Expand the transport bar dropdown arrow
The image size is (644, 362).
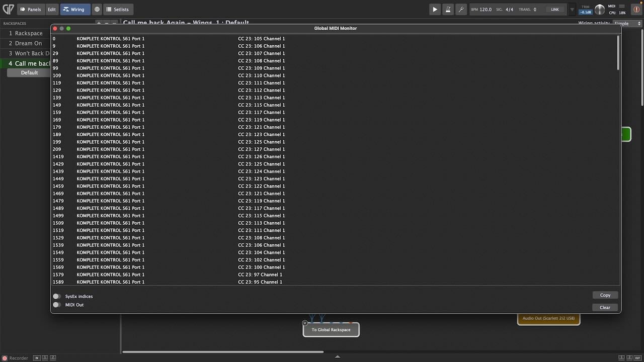click(x=572, y=9)
